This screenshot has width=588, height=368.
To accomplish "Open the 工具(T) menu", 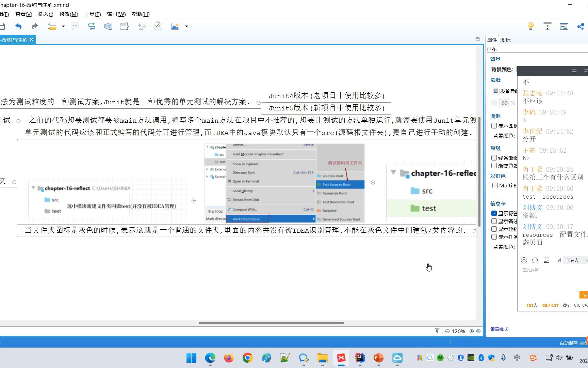I will pos(93,14).
